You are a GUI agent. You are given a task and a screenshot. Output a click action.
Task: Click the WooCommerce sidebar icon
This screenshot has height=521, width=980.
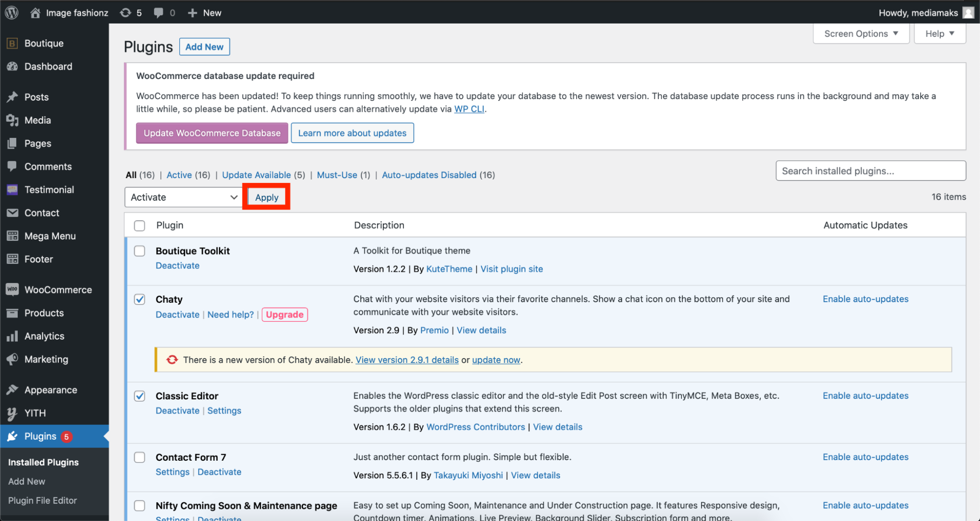(12, 289)
